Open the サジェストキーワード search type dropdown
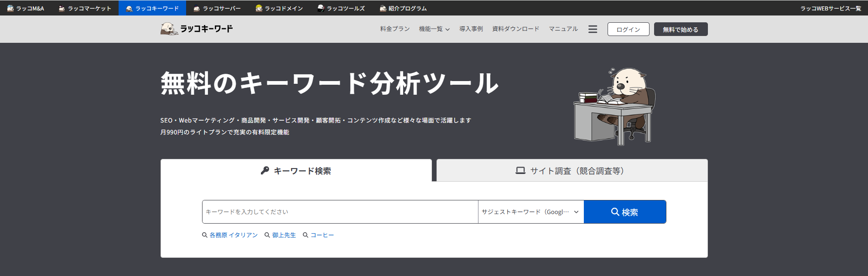 click(x=531, y=212)
